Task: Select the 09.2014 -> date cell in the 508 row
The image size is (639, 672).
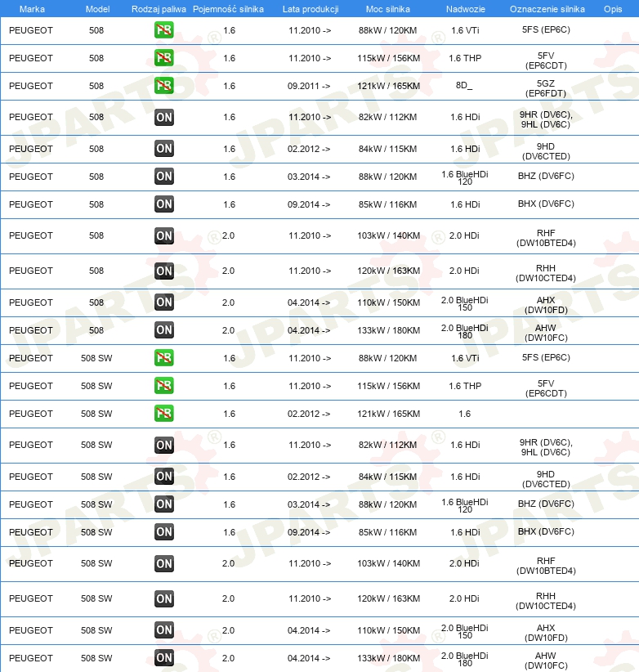Action: 309,205
